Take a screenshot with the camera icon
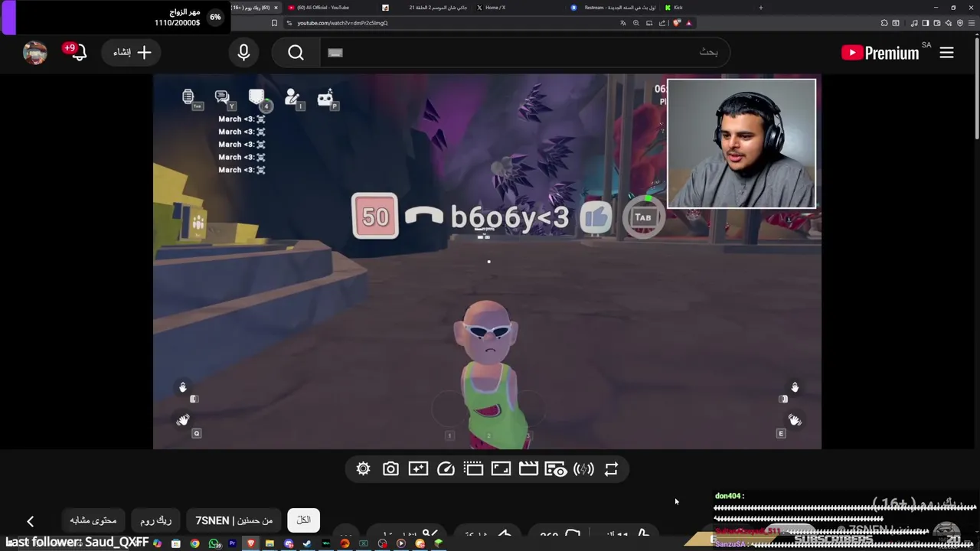Viewport: 980px width, 551px height. [390, 469]
